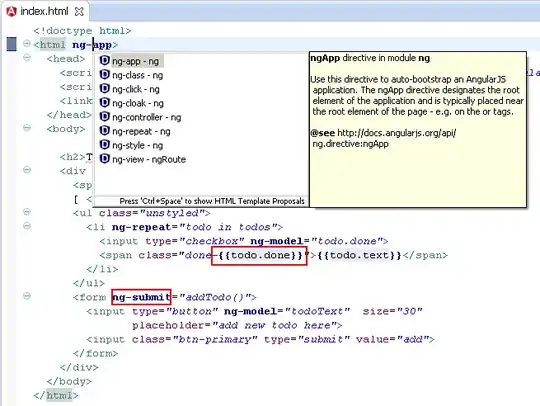Click the ng-controller directive icon
This screenshot has height=406, width=540.
click(104, 117)
